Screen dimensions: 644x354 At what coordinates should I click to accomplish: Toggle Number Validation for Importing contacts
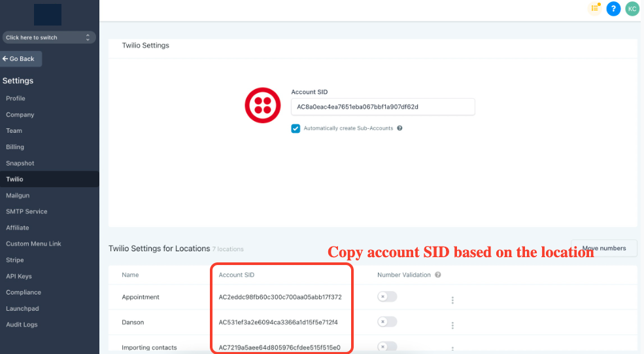[x=387, y=347]
